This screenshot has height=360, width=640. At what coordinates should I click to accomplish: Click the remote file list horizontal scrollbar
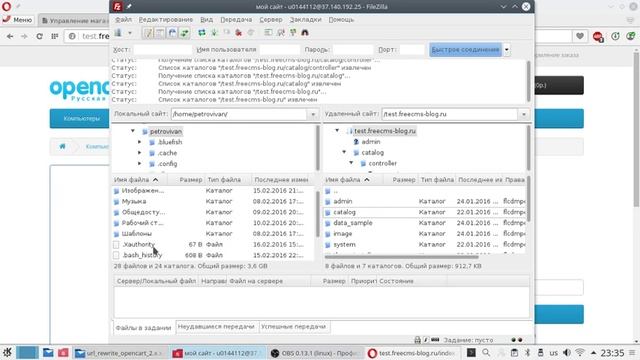[401, 257]
